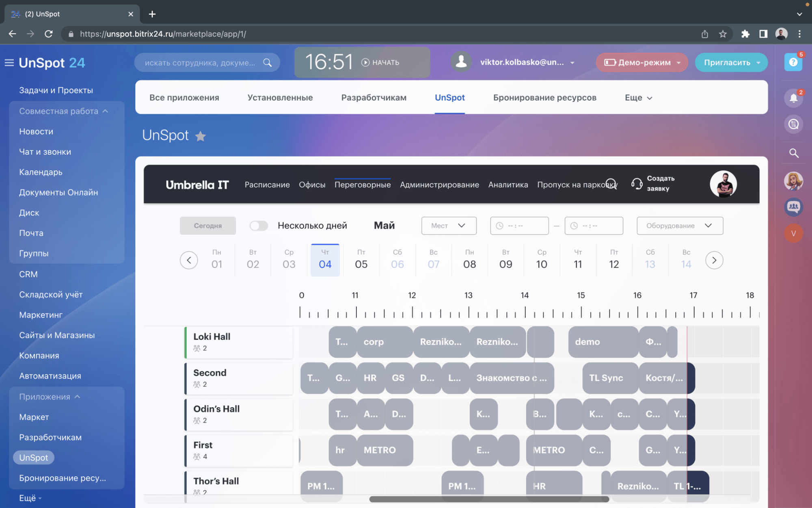
Task: Click the headset Создать заявку icon
Action: [637, 184]
